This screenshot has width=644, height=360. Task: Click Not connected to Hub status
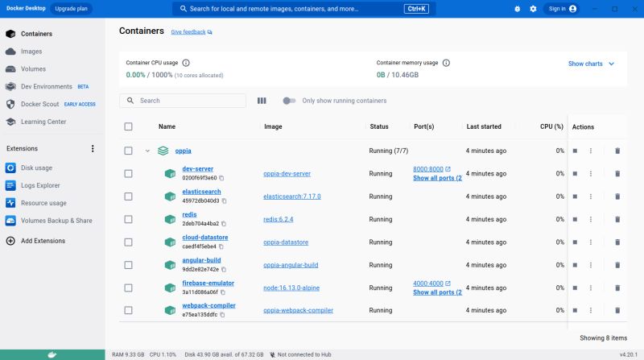(300, 354)
